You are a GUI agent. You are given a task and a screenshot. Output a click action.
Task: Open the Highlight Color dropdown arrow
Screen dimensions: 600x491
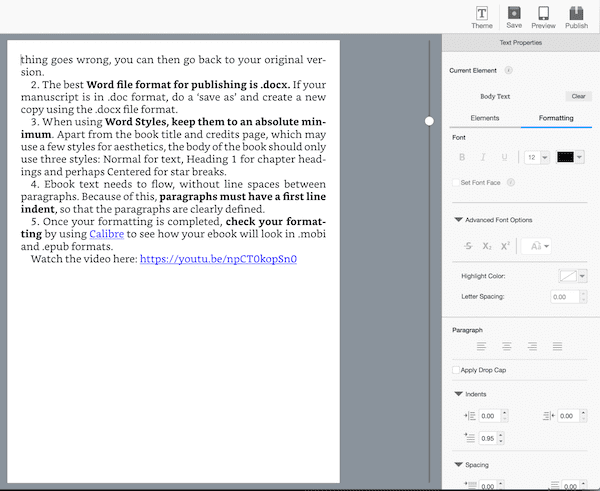[582, 276]
